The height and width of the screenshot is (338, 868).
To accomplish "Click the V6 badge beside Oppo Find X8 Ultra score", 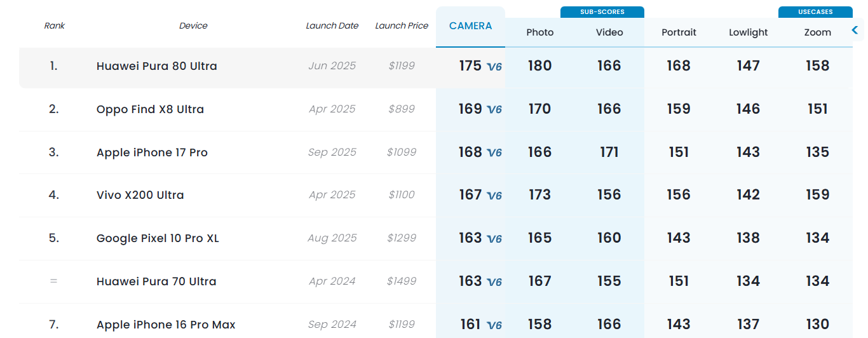I will [x=494, y=110].
